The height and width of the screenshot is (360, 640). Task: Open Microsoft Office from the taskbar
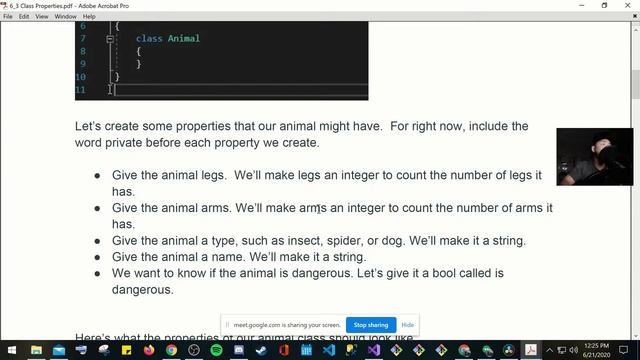[x=284, y=350]
